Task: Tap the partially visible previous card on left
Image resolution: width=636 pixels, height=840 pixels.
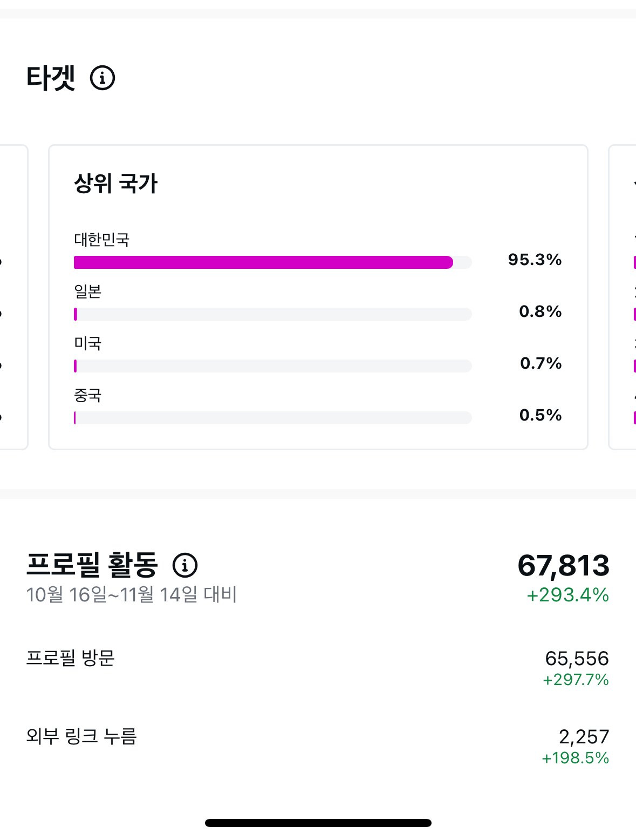Action: coord(13,297)
